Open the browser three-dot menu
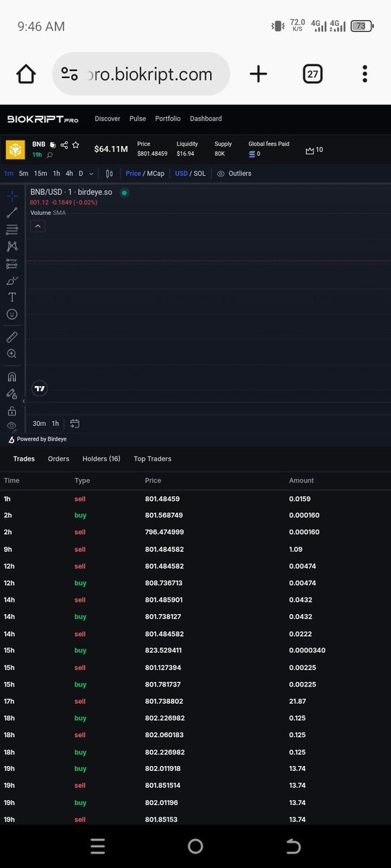 click(365, 74)
